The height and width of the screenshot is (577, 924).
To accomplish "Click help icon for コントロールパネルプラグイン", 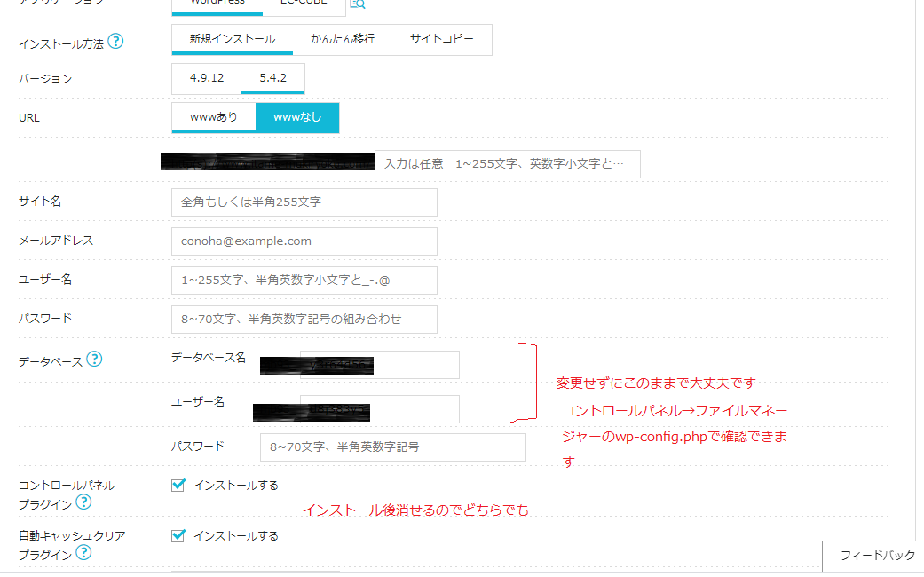I will [83, 502].
